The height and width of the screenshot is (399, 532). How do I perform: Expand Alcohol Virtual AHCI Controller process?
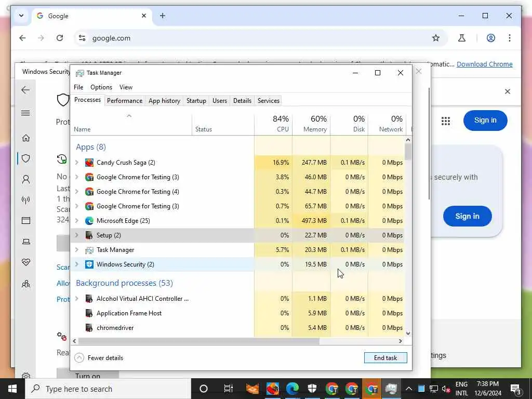(77, 299)
